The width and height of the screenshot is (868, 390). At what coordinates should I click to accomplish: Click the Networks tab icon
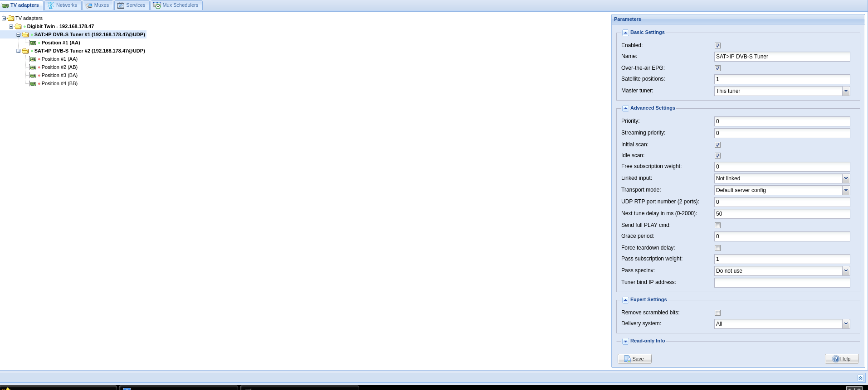point(50,5)
